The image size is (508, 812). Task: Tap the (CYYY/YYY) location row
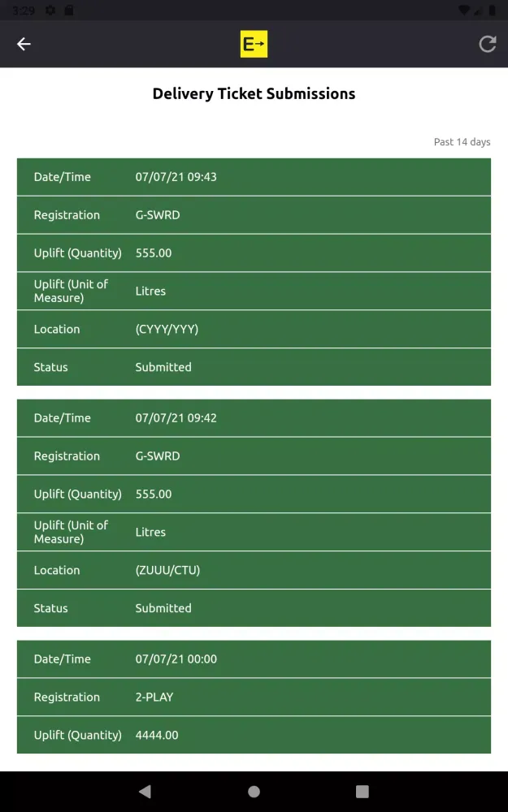[x=254, y=329]
